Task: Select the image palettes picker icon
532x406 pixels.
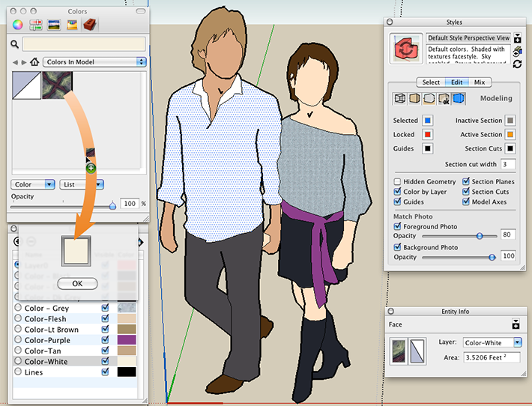Action: (x=53, y=25)
